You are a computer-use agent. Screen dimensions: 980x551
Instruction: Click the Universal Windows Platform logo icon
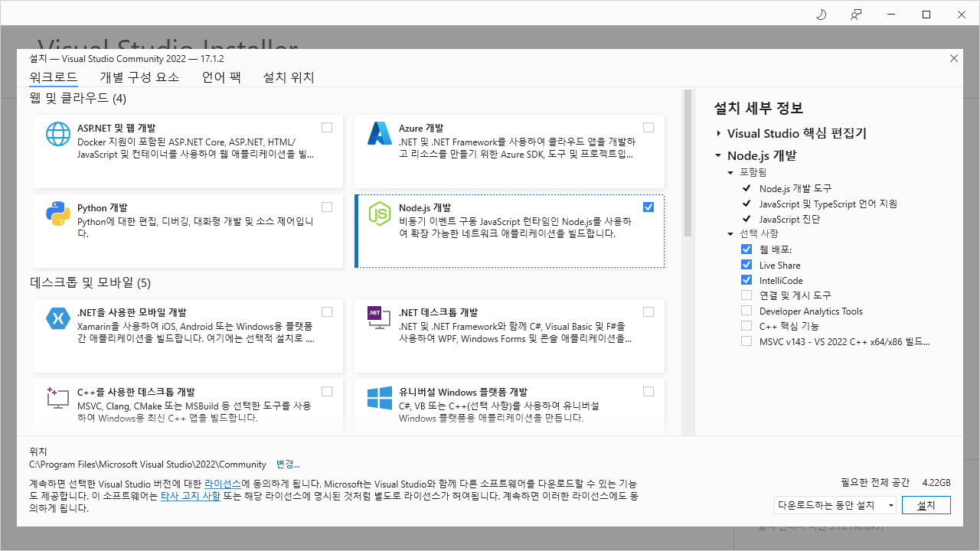tap(380, 397)
